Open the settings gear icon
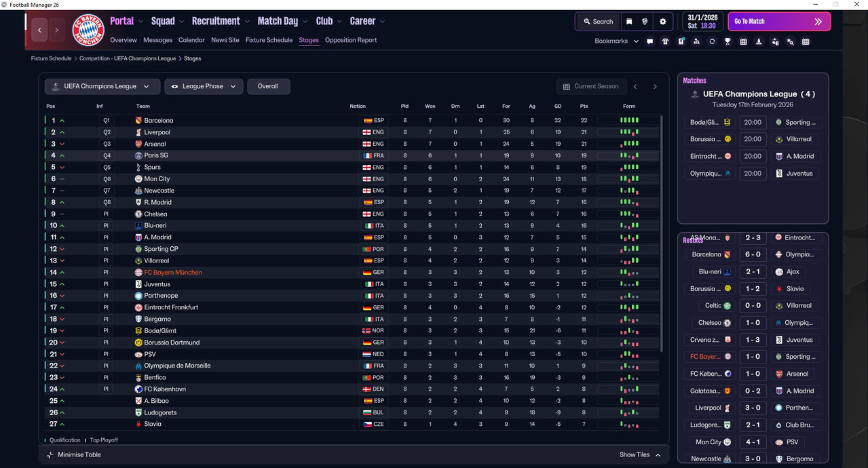 pyautogui.click(x=663, y=22)
